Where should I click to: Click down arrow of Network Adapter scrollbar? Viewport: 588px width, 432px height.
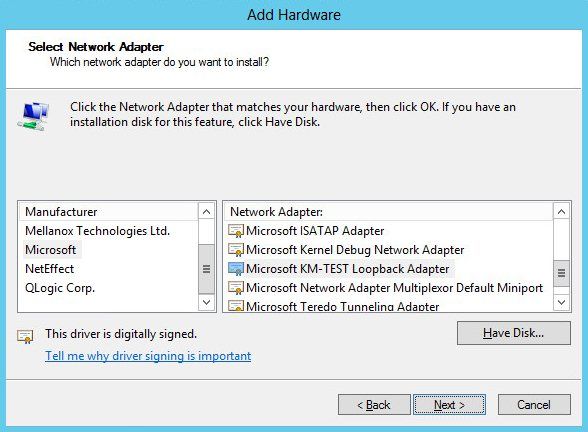561,302
